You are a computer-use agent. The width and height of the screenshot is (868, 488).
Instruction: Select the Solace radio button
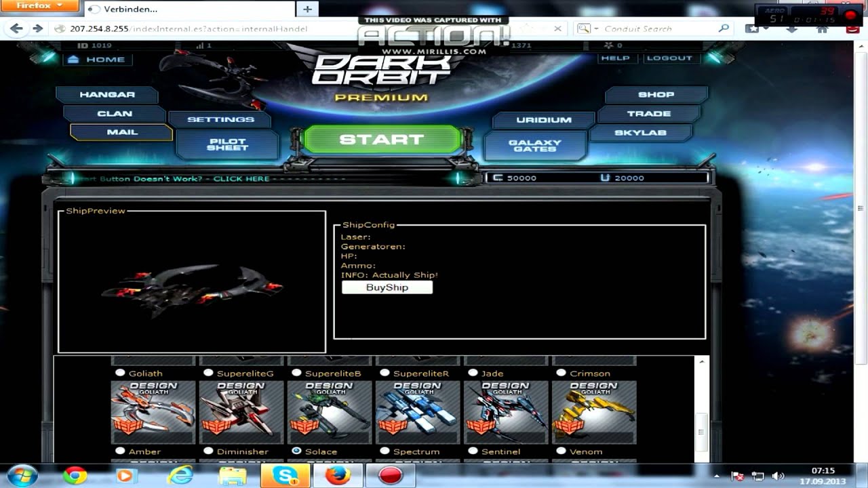pos(296,451)
